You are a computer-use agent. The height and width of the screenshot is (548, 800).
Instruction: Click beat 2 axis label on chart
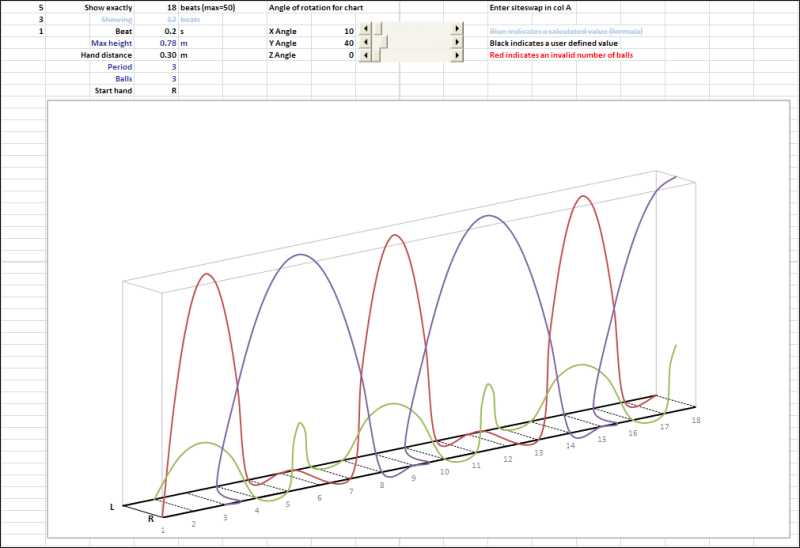[x=193, y=524]
